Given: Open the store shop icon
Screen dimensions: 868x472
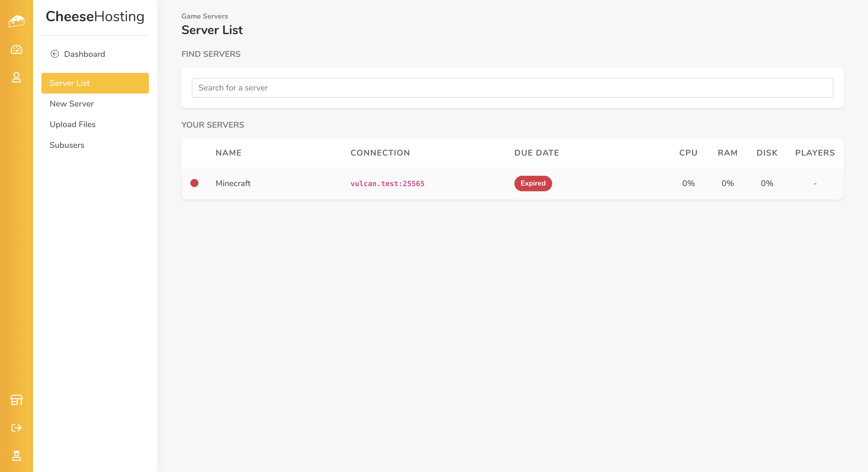Looking at the screenshot, I should (x=16, y=400).
